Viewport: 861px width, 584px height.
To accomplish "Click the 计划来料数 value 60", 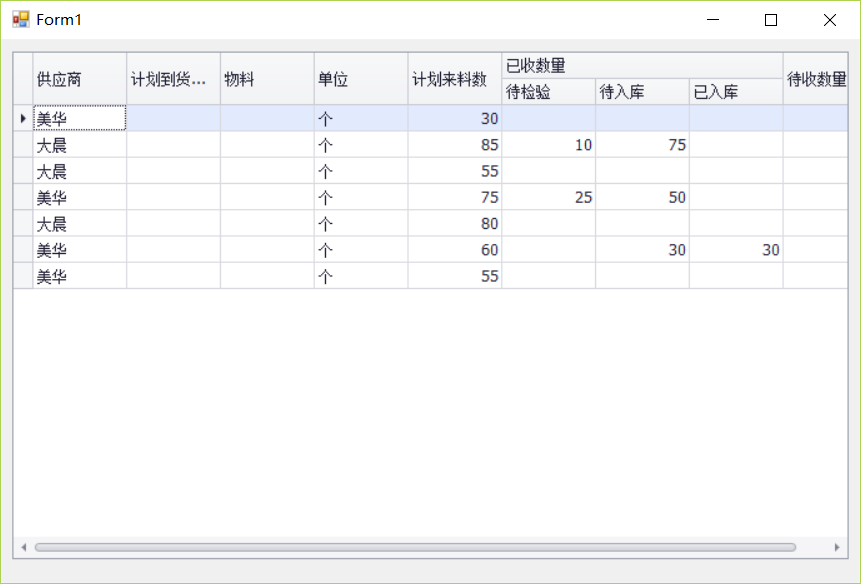I will click(455, 250).
